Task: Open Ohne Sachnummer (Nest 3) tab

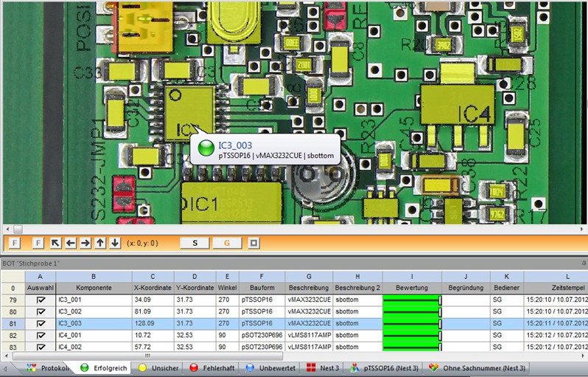Action: [477, 368]
